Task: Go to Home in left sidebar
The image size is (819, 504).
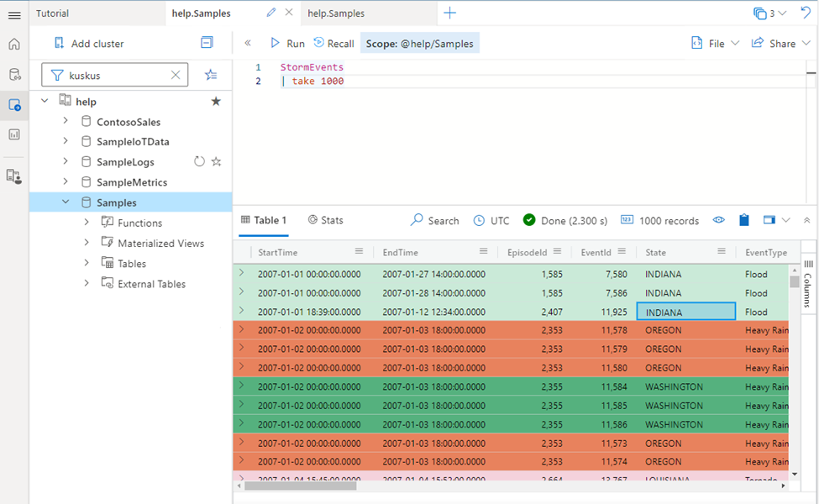Action: pyautogui.click(x=14, y=45)
